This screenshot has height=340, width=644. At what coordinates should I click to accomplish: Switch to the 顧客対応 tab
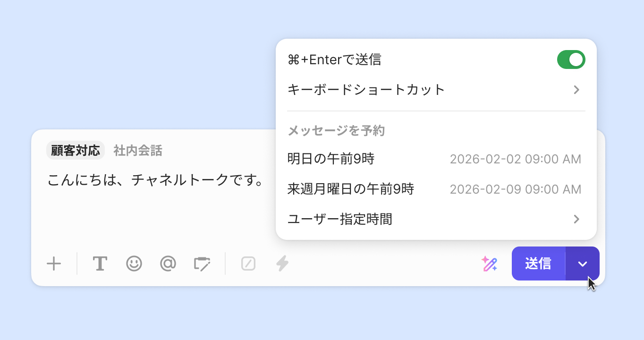pyautogui.click(x=76, y=151)
